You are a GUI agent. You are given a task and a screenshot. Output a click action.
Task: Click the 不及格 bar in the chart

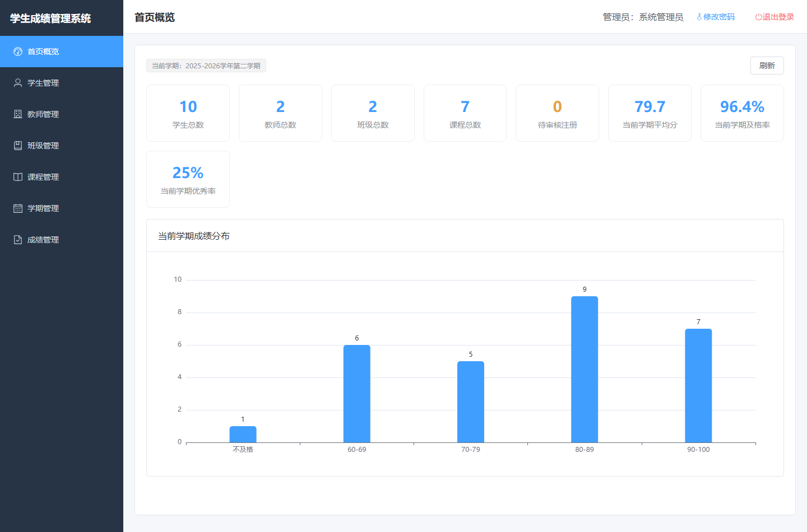point(243,435)
